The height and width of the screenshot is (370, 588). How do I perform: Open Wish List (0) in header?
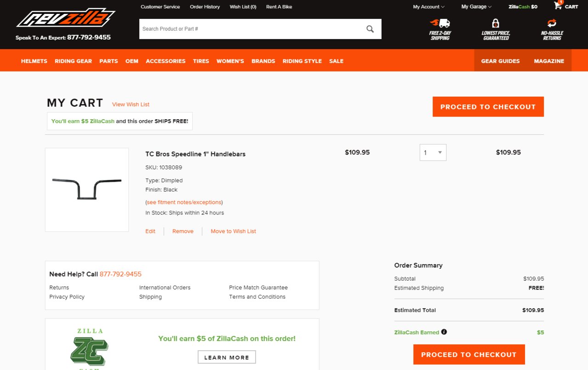[243, 7]
